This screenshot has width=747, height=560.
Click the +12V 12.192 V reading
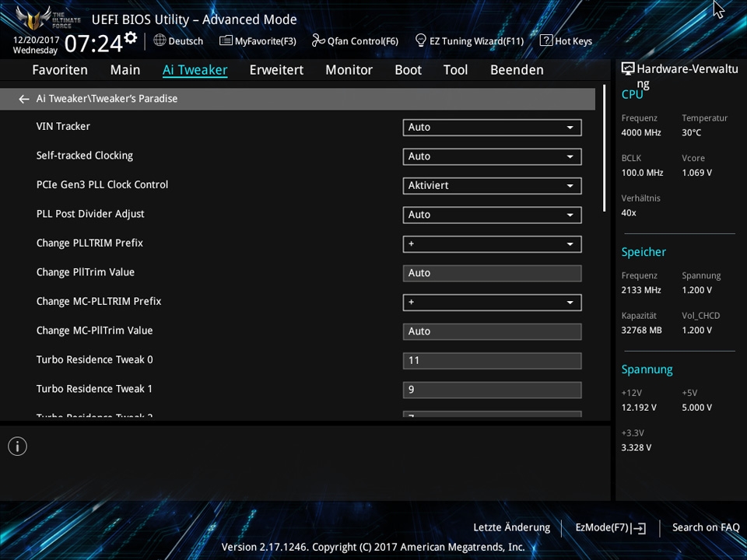click(638, 408)
